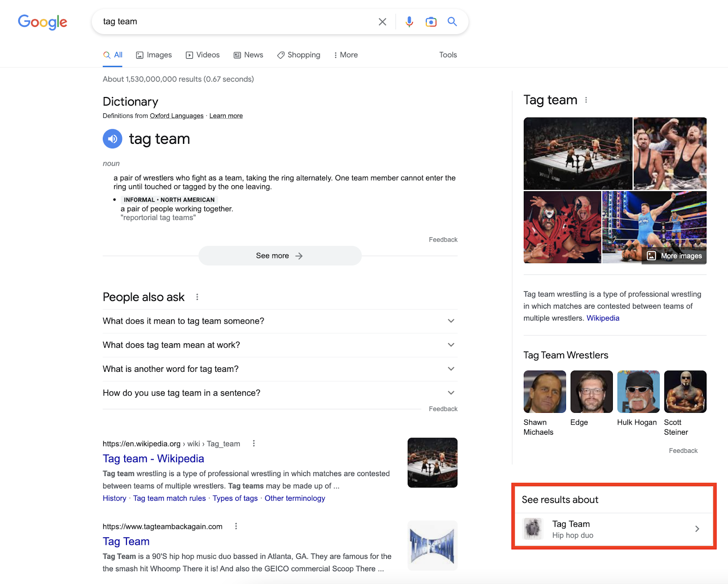Click the Learn more link
The width and height of the screenshot is (728, 584).
226,116
